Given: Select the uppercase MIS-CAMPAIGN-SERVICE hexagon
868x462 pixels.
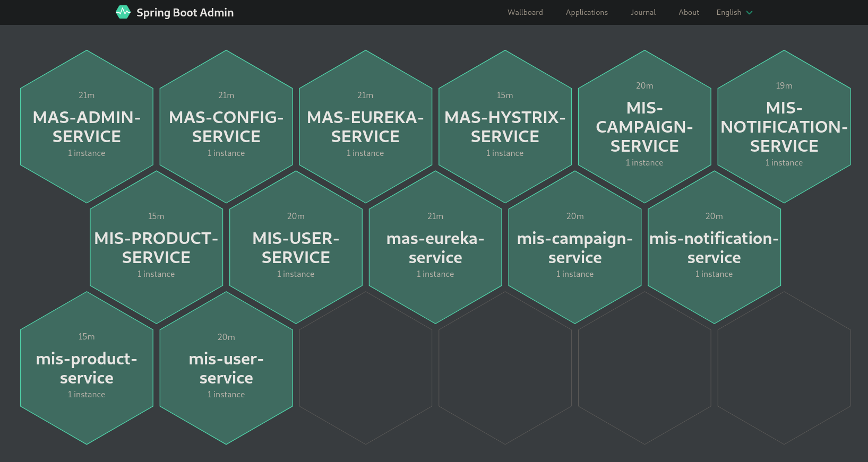Looking at the screenshot, I should coord(644,126).
